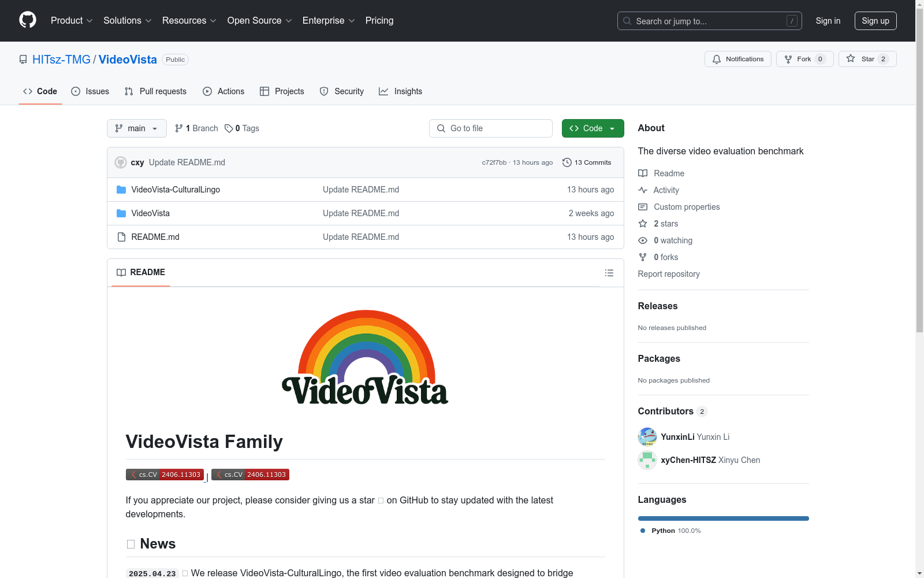Open the Releases section heading
The width and height of the screenshot is (924, 578).
click(x=658, y=306)
